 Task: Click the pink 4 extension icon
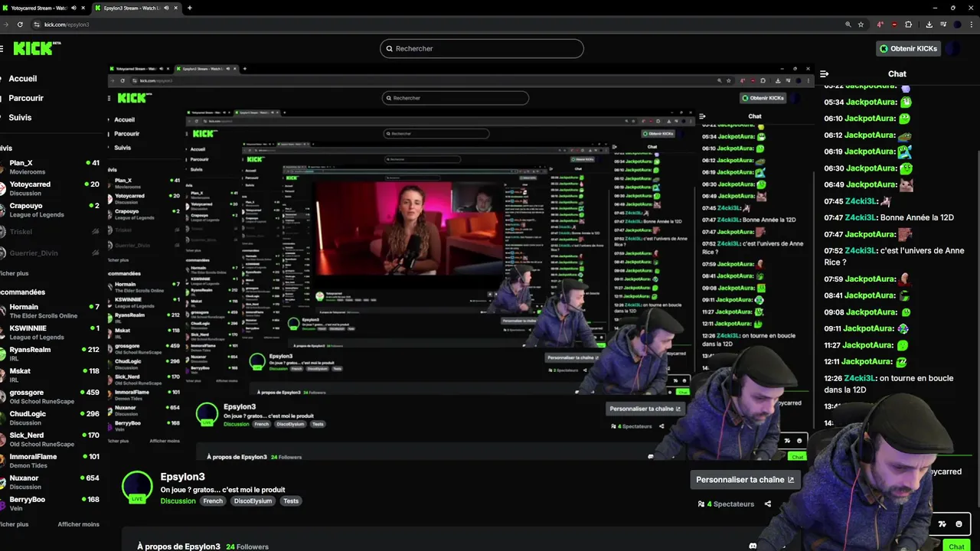(x=880, y=24)
